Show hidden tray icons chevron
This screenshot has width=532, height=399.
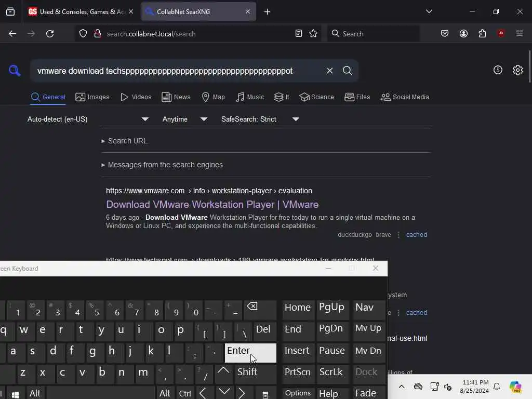pos(402,387)
